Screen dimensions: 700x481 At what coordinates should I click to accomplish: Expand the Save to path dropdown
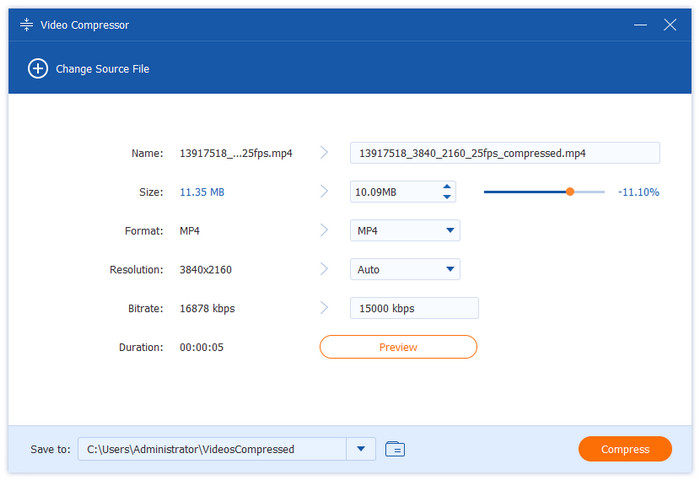360,449
